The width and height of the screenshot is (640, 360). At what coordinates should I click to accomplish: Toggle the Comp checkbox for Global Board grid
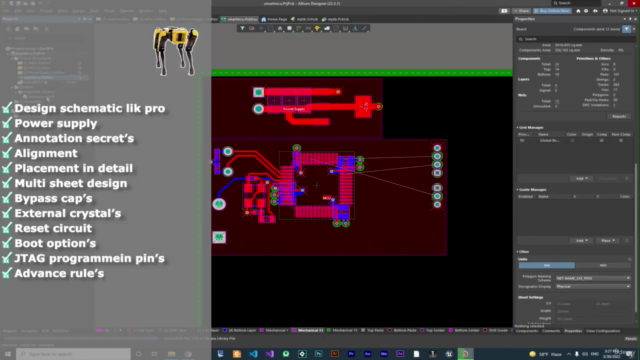pyautogui.click(x=601, y=140)
